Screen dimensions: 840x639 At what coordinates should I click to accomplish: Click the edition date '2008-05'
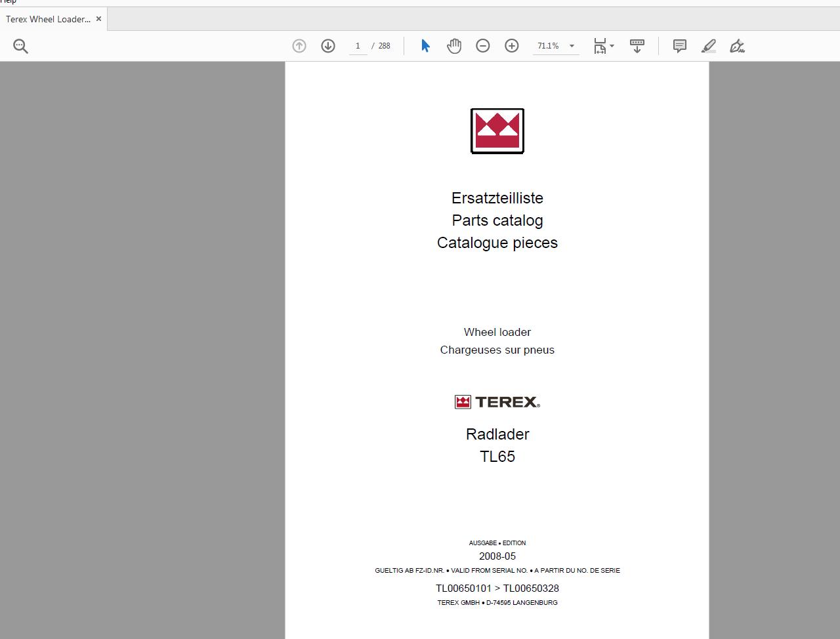497,556
